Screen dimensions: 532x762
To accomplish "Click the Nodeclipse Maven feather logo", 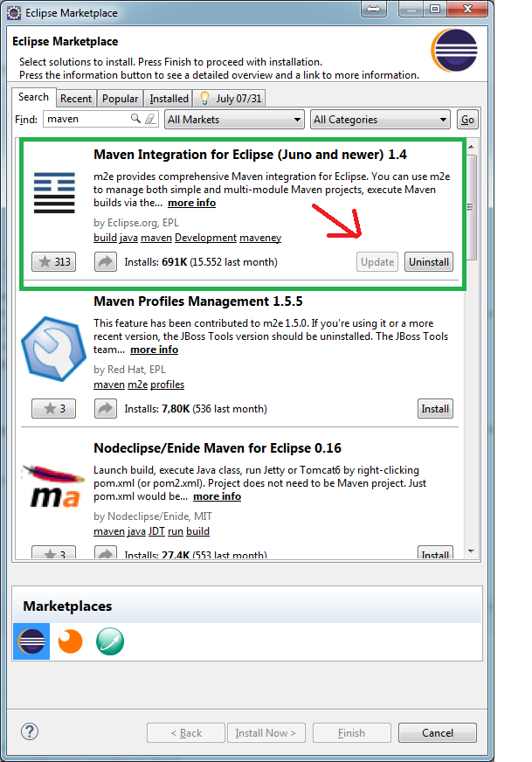I will (53, 487).
